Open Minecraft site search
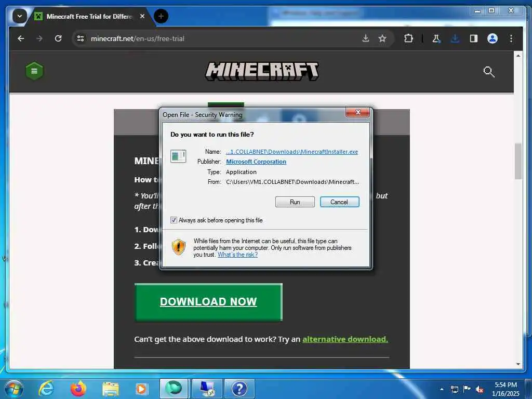 tap(488, 72)
